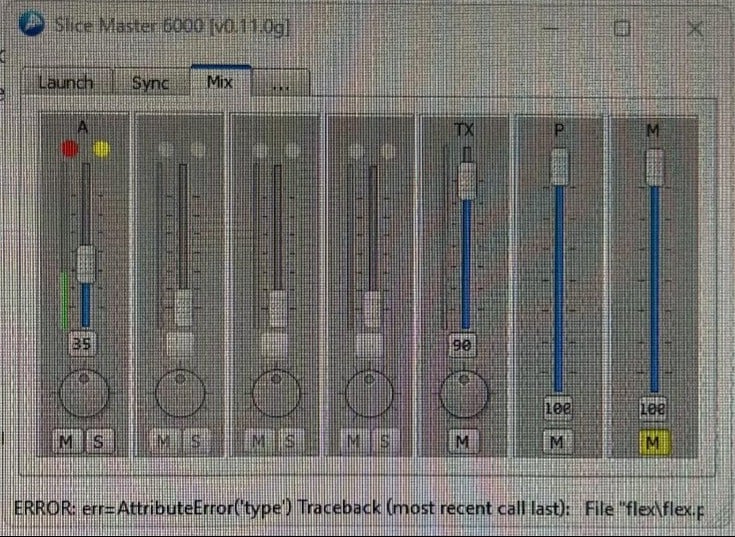Click the TX channel fader handle
The image size is (735, 537).
click(466, 179)
